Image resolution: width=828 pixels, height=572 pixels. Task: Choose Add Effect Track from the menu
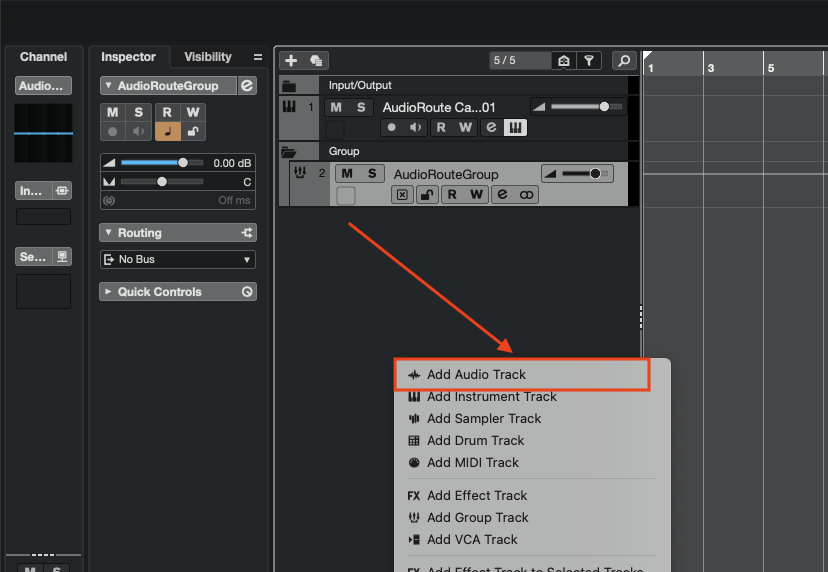point(532,495)
